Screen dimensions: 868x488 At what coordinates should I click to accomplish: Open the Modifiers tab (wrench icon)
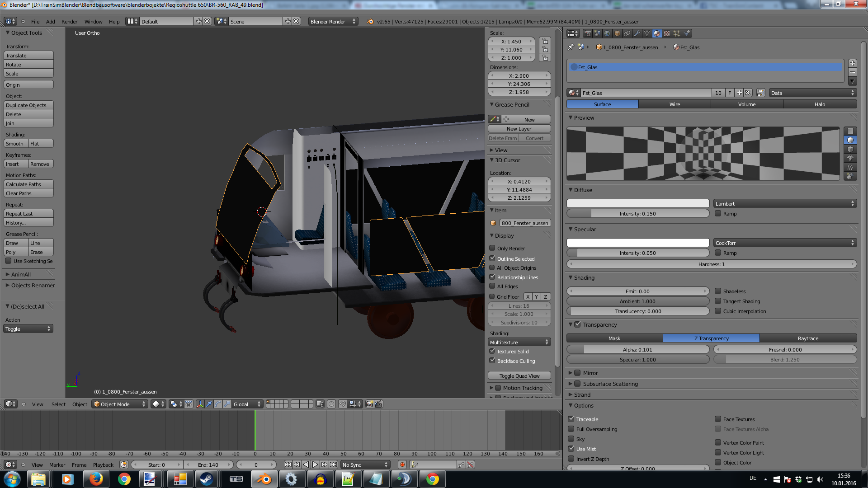point(637,33)
